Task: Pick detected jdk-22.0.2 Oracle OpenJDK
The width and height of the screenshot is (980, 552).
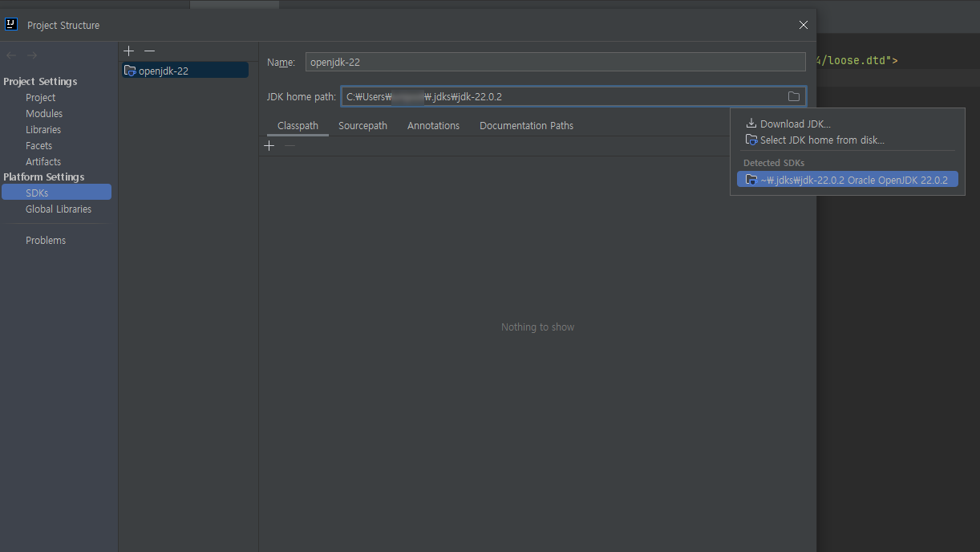Action: click(x=848, y=180)
